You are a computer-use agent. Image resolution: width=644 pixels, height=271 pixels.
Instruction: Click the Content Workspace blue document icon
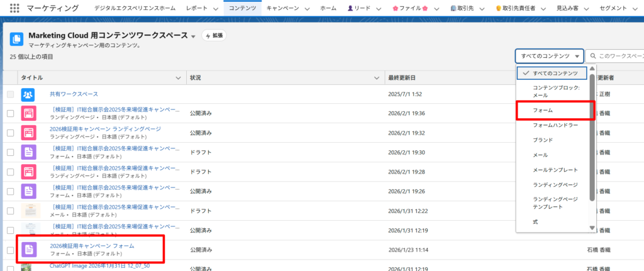click(16, 39)
